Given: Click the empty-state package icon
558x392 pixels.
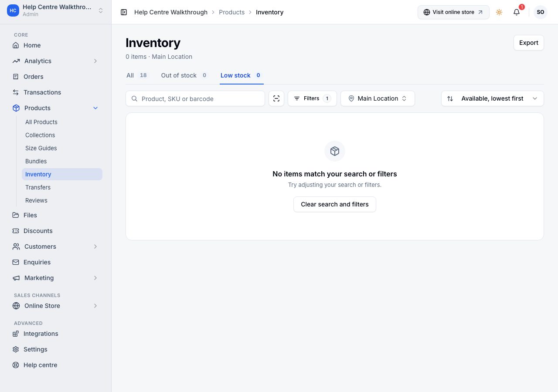Looking at the screenshot, I should coord(335,151).
